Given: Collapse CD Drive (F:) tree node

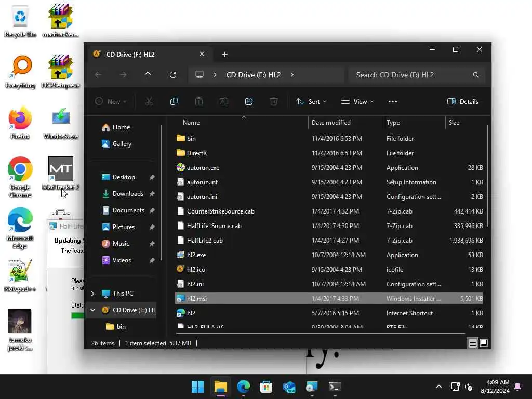Looking at the screenshot, I should pos(92,310).
